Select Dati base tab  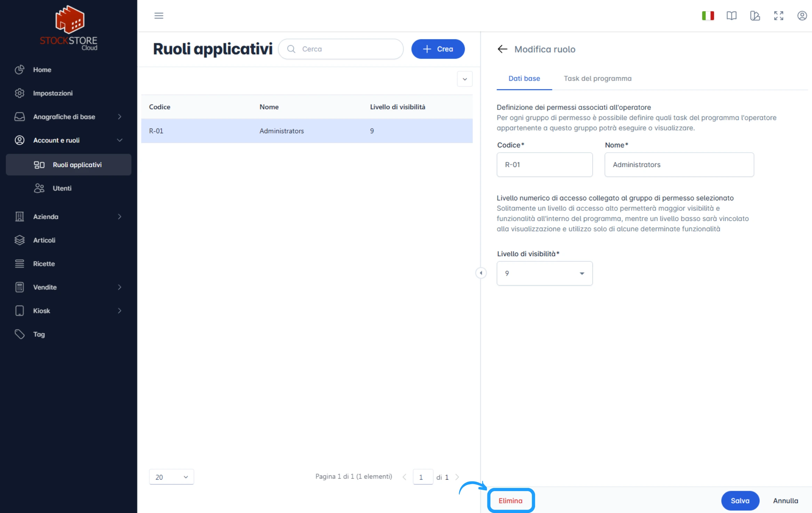pos(524,78)
